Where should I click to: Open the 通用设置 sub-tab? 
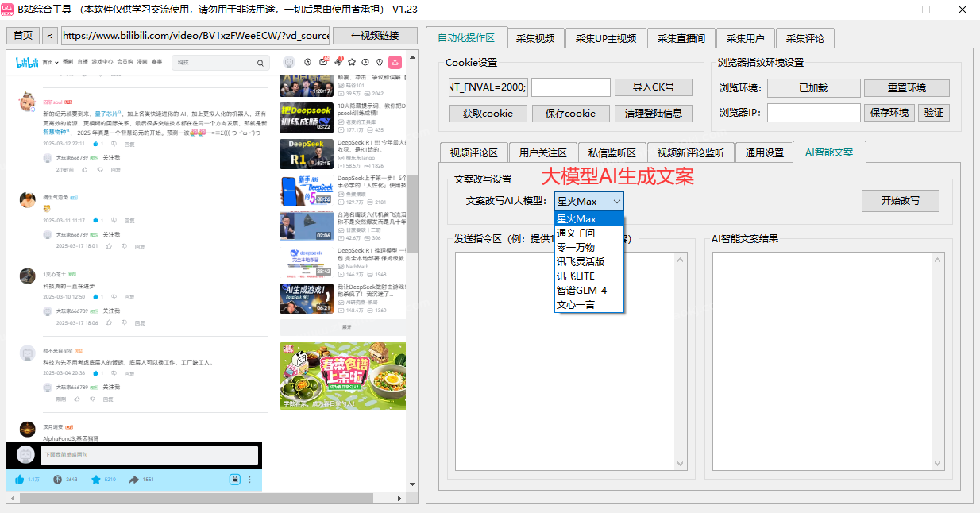pos(763,152)
